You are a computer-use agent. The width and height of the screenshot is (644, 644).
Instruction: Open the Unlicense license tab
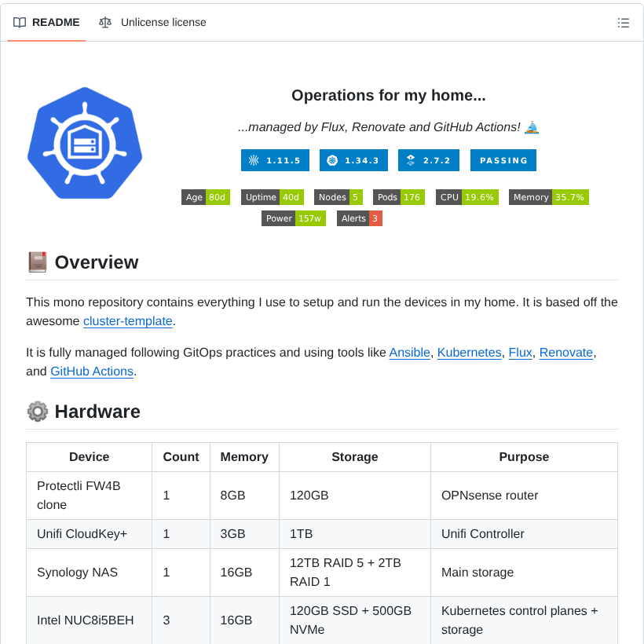153,23
